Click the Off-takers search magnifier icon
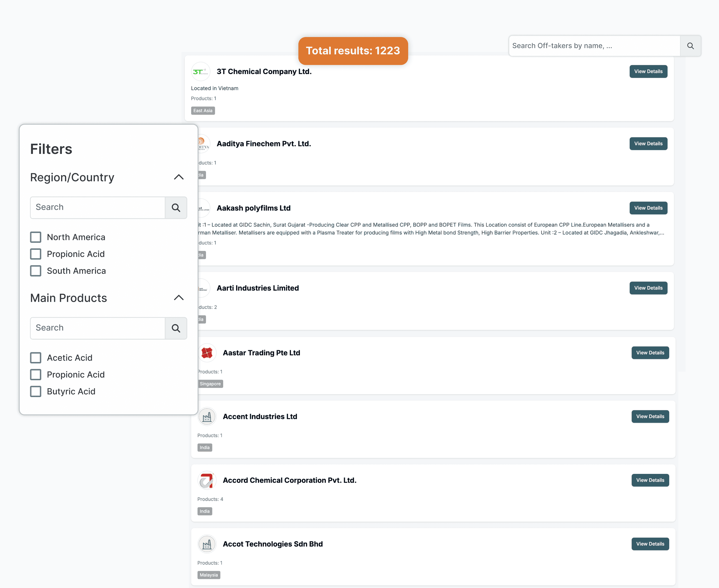719x588 pixels. point(690,46)
